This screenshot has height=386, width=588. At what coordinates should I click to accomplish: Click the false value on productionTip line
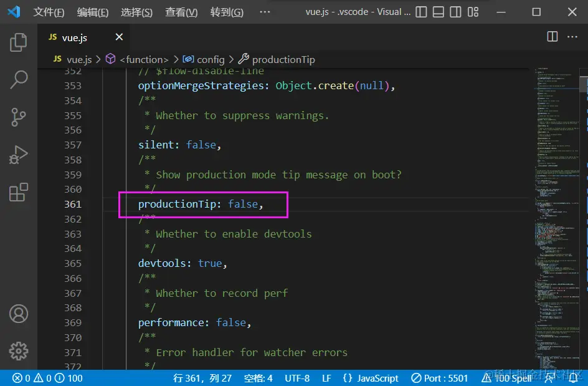coord(243,205)
